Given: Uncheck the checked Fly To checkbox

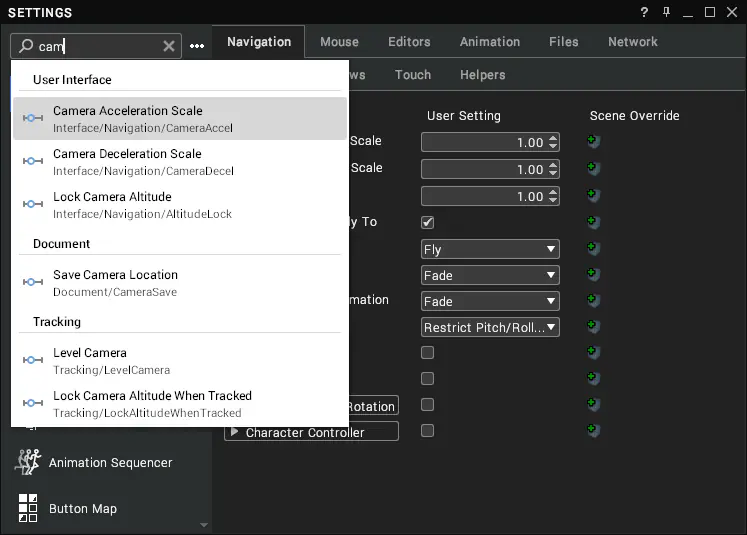Looking at the screenshot, I should [x=427, y=222].
